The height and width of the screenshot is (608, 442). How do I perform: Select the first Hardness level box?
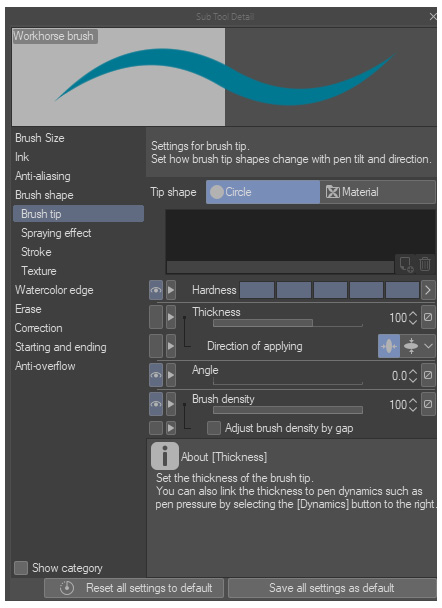coord(257,290)
